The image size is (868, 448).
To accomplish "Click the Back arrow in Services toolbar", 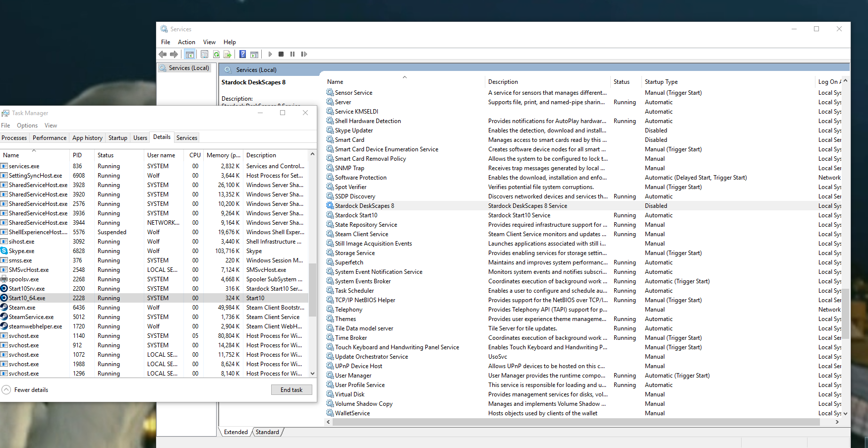I will tap(163, 54).
